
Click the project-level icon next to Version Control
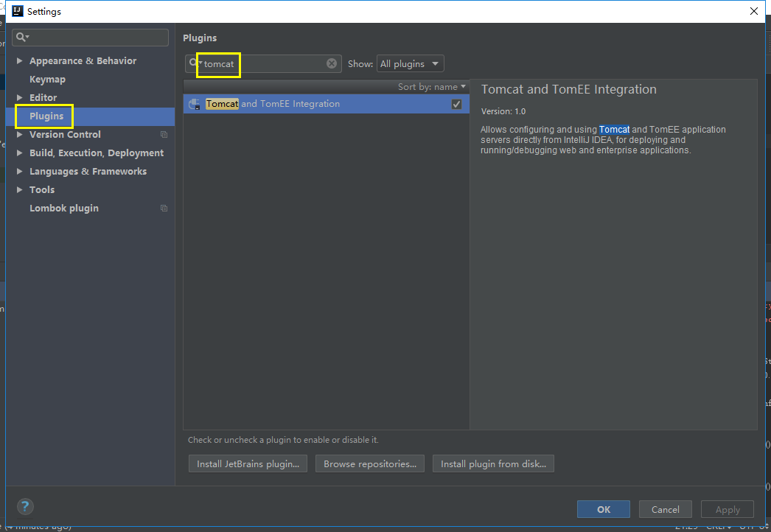click(x=164, y=135)
